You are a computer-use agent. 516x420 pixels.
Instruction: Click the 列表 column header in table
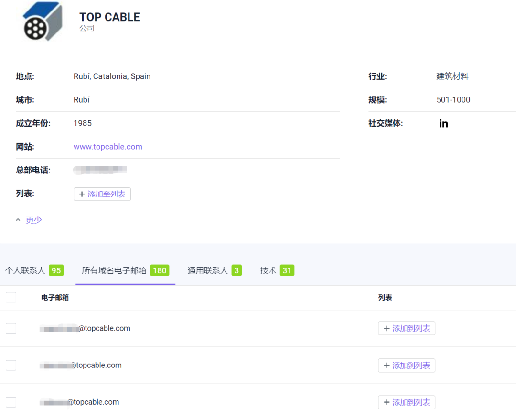(x=385, y=298)
